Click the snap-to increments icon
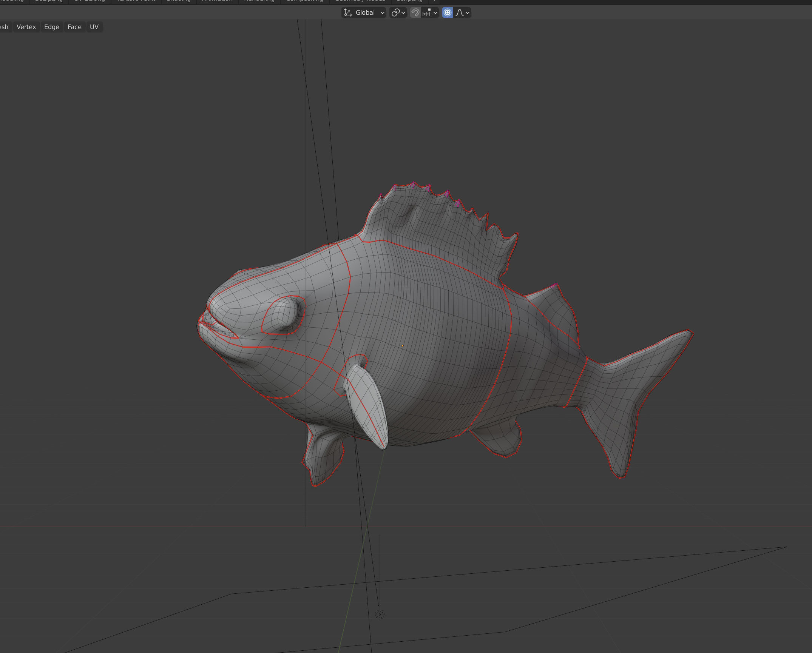This screenshot has height=653, width=812. click(427, 12)
